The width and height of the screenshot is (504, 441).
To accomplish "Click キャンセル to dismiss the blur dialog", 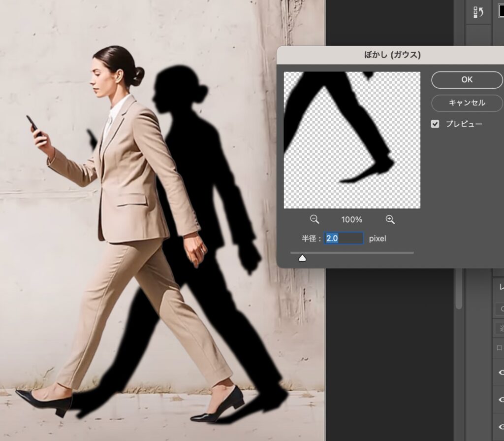I will 467,103.
